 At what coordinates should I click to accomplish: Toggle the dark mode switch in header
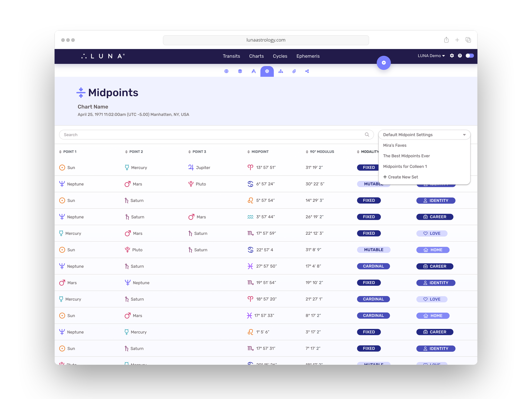(469, 56)
